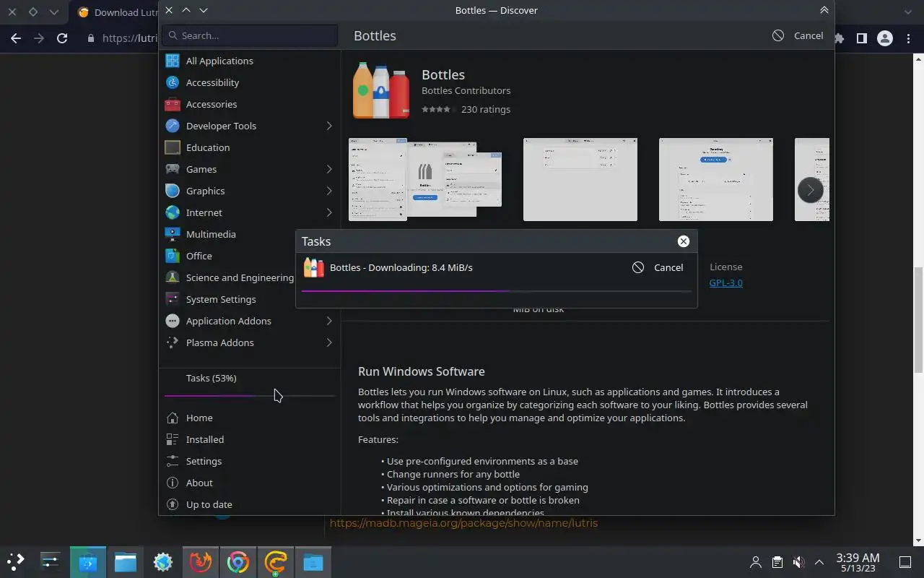Open the application launcher in taskbar

coord(16,561)
